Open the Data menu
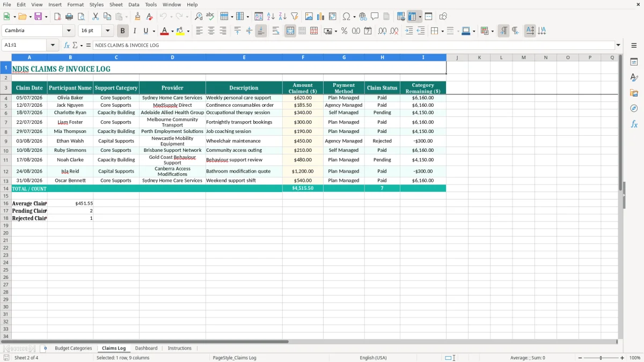Screen dimensions: 644x362 pos(134,4)
